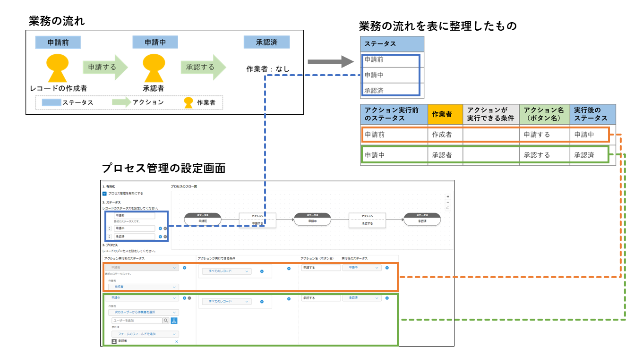Click the 承認する action name input

[x=321, y=298]
